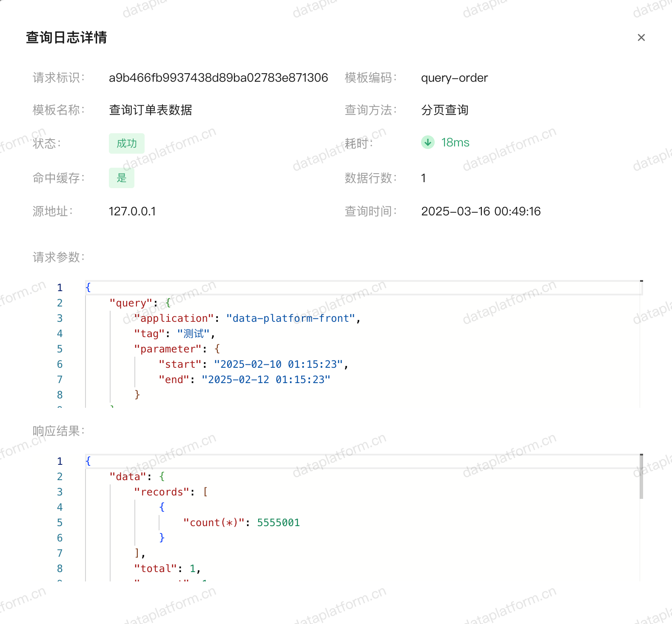Click the request ID value a9b466fb…
The image size is (672, 624).
coord(218,78)
